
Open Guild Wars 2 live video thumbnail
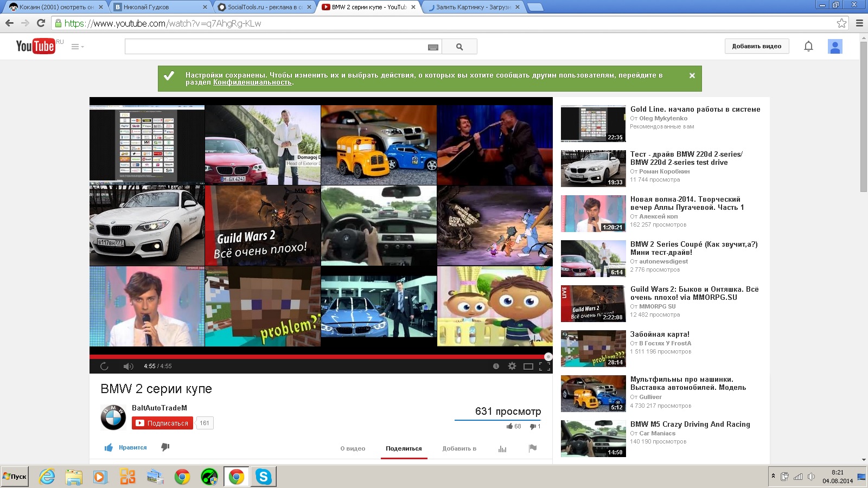[x=593, y=304]
